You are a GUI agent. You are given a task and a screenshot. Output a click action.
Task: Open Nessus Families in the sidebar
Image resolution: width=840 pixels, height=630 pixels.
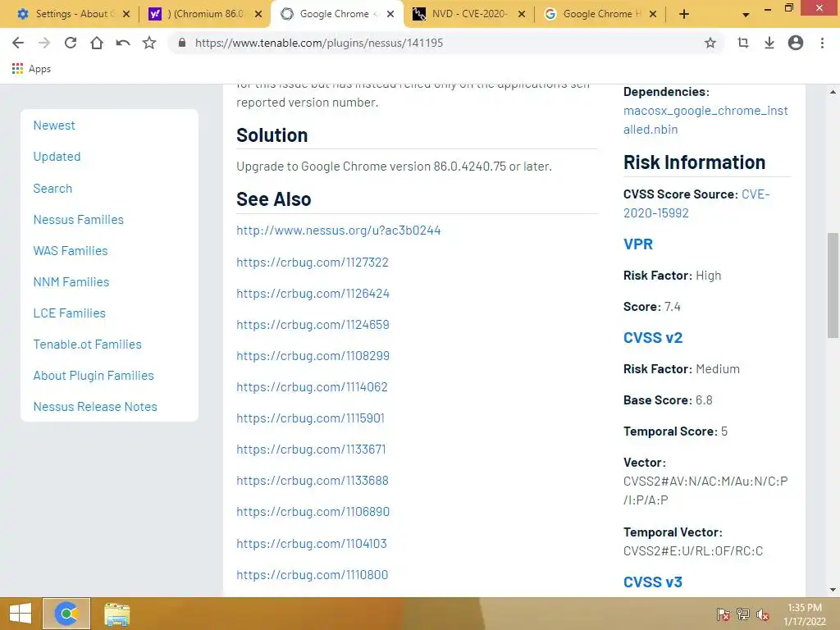tap(78, 220)
